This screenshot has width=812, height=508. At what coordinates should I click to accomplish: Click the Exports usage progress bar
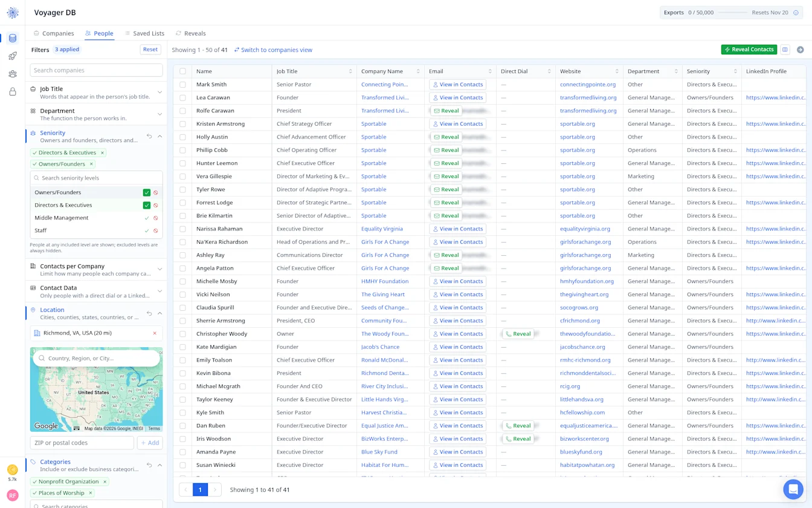pyautogui.click(x=732, y=13)
